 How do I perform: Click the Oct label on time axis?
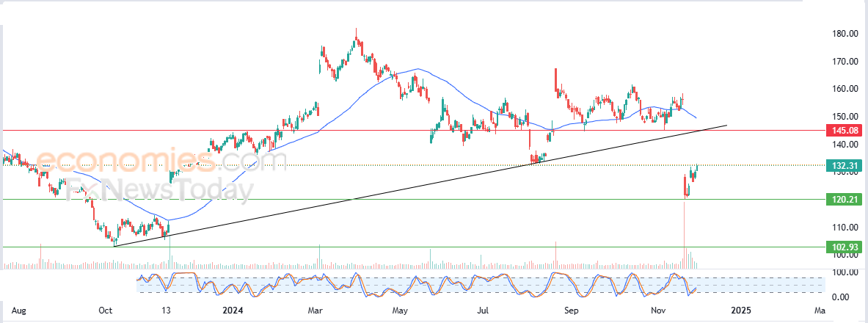(x=105, y=310)
